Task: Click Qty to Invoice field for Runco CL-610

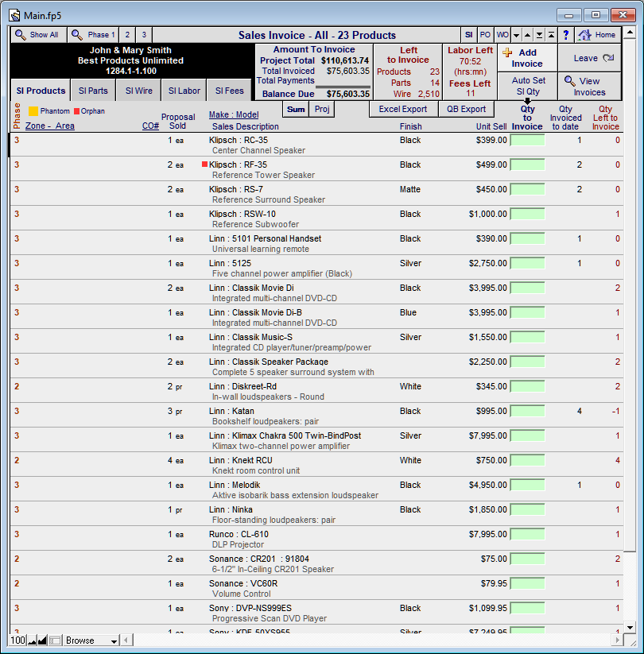Action: [x=528, y=534]
